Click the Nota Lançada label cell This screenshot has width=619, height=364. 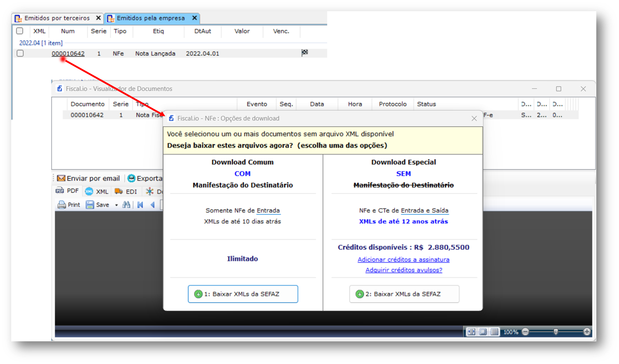pyautogui.click(x=155, y=53)
